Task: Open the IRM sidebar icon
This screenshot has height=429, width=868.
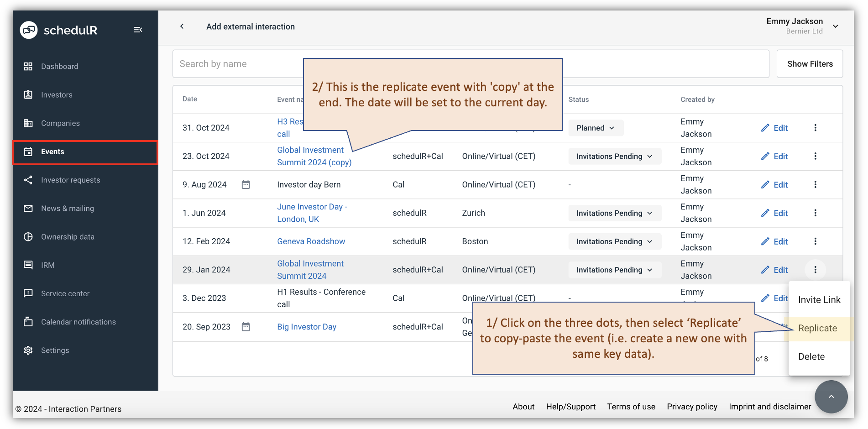Action: click(x=28, y=265)
